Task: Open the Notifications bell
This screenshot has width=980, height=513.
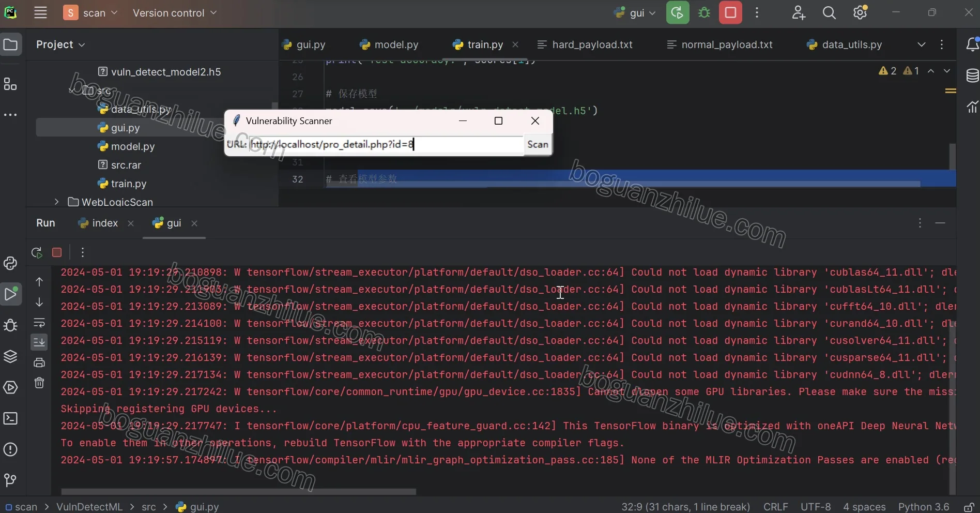Action: point(972,44)
